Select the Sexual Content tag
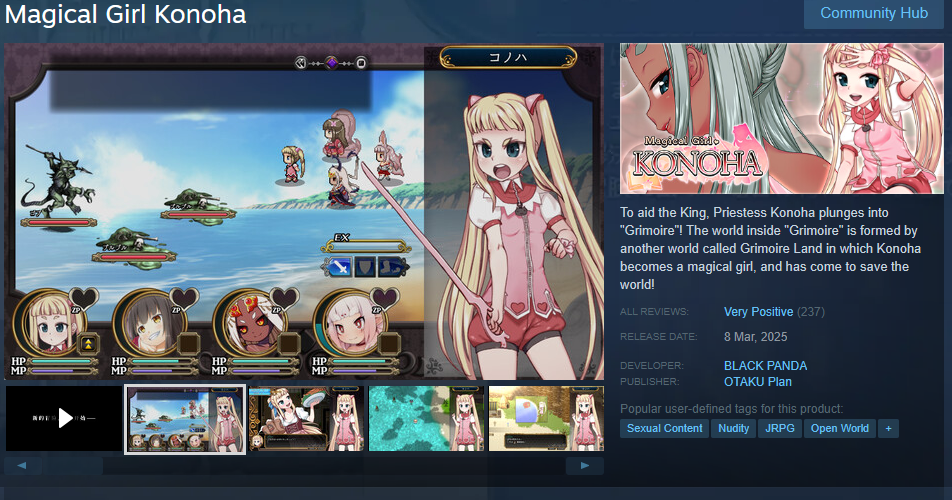The height and width of the screenshot is (500, 952). tap(664, 428)
